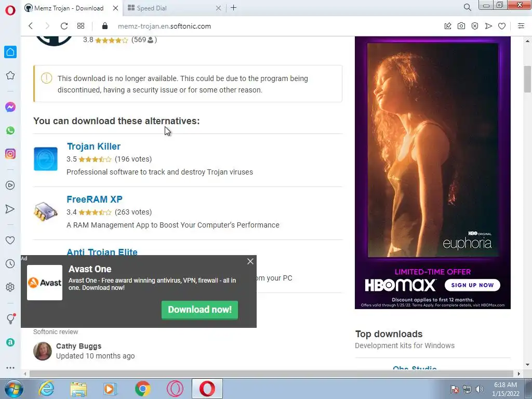This screenshot has height=399, width=532.
Task: Open Settings gear in the Opera sidebar
Action: point(10,287)
